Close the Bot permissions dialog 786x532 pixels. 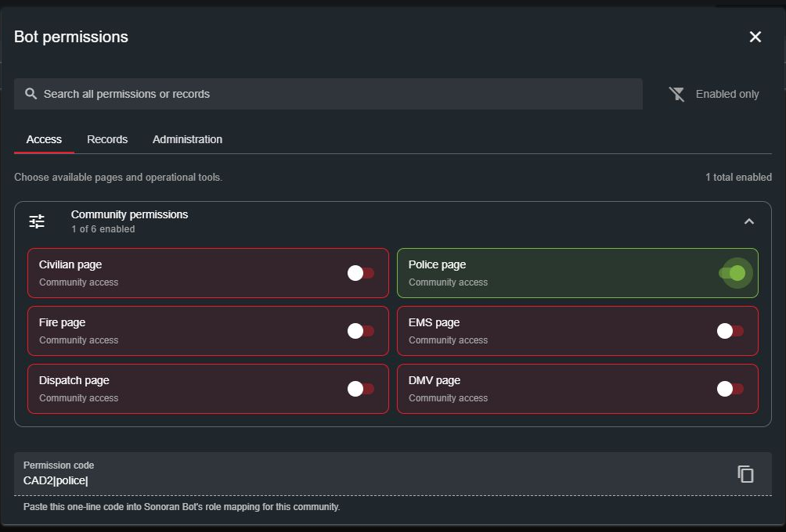[x=755, y=37]
